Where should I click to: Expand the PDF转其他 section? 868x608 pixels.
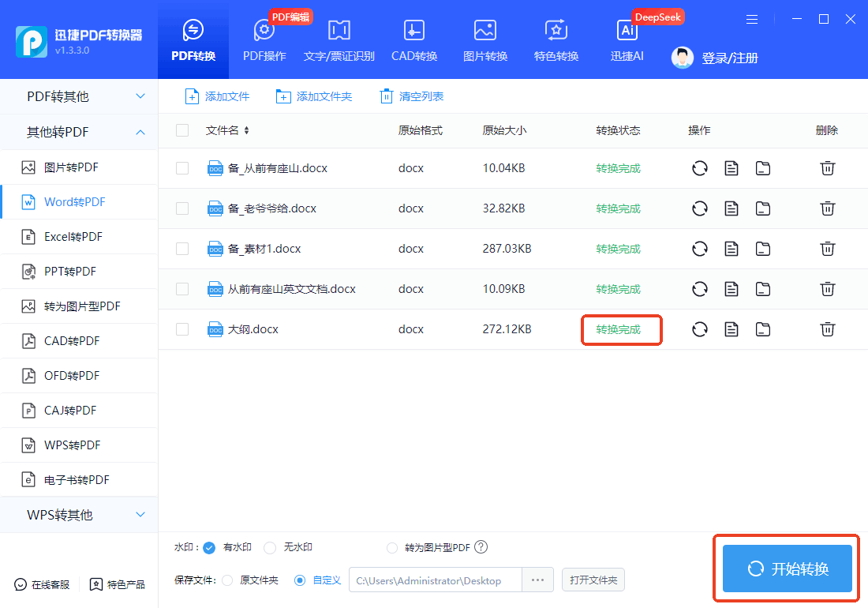(x=79, y=96)
